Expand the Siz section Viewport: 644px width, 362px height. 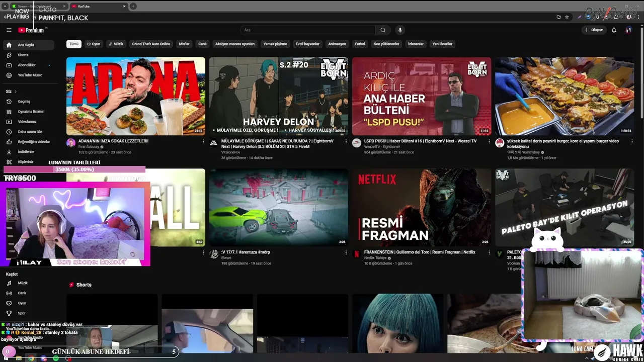(11, 92)
